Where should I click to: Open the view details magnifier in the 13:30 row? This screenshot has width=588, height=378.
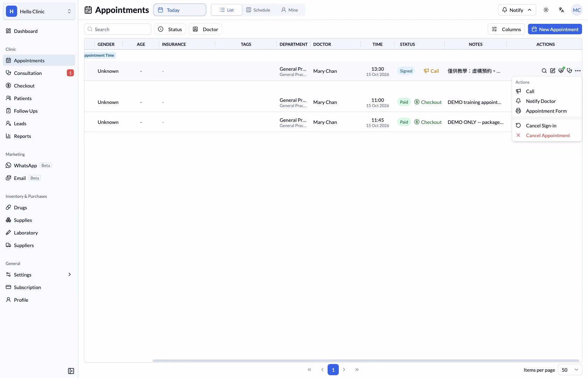point(544,71)
